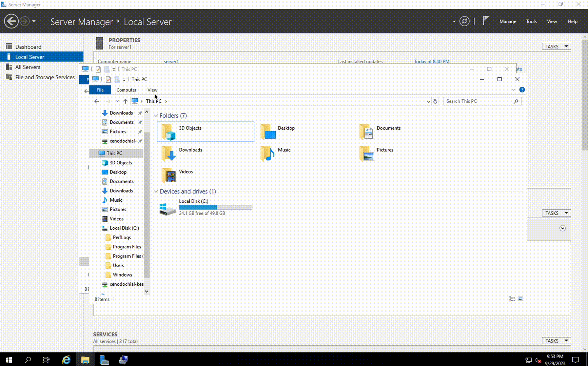The height and width of the screenshot is (366, 588).
Task: Open the Properties TASKS dropdown
Action: click(x=556, y=46)
